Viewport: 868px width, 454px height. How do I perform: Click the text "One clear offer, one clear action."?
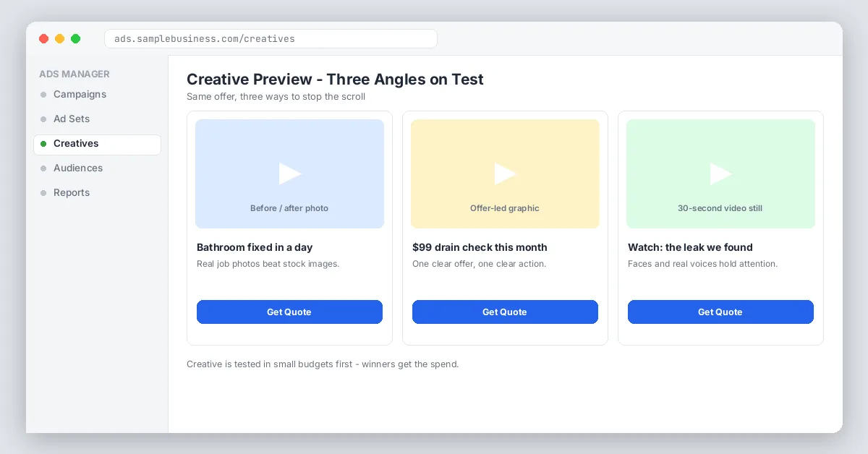(x=479, y=264)
